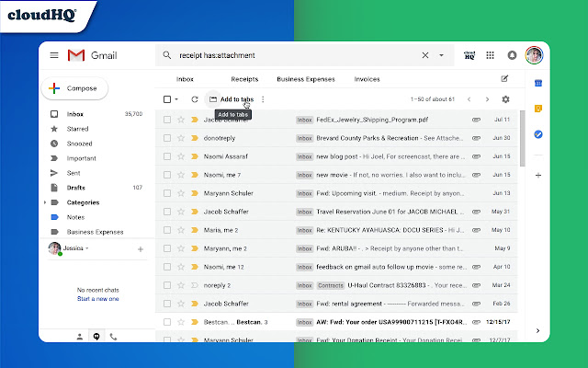Click the phone icon at sidebar bottom
Viewport: 588px width, 368px height.
point(114,337)
